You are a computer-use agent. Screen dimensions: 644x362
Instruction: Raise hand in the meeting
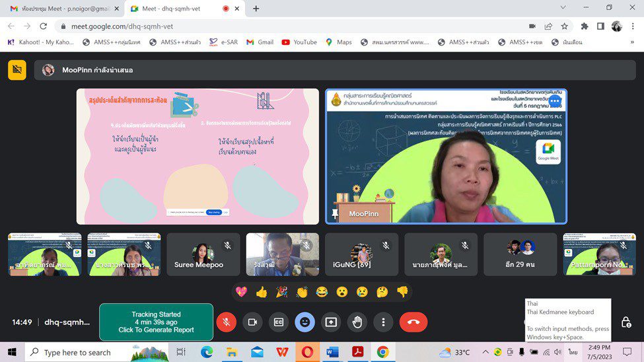(357, 322)
